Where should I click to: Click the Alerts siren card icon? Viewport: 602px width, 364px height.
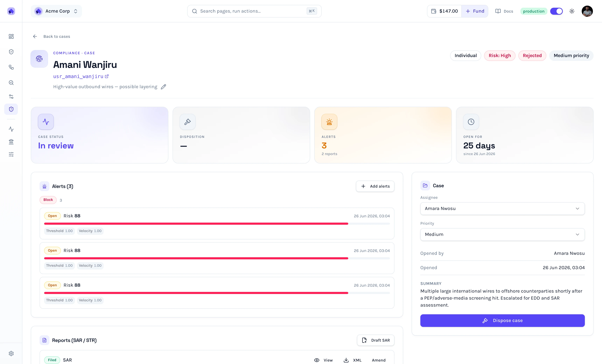pyautogui.click(x=329, y=122)
